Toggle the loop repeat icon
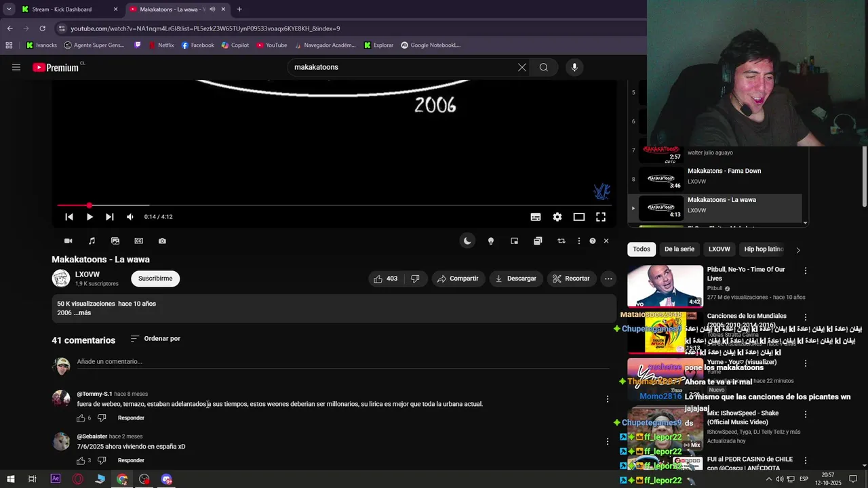Viewport: 868px width, 488px height. (561, 241)
